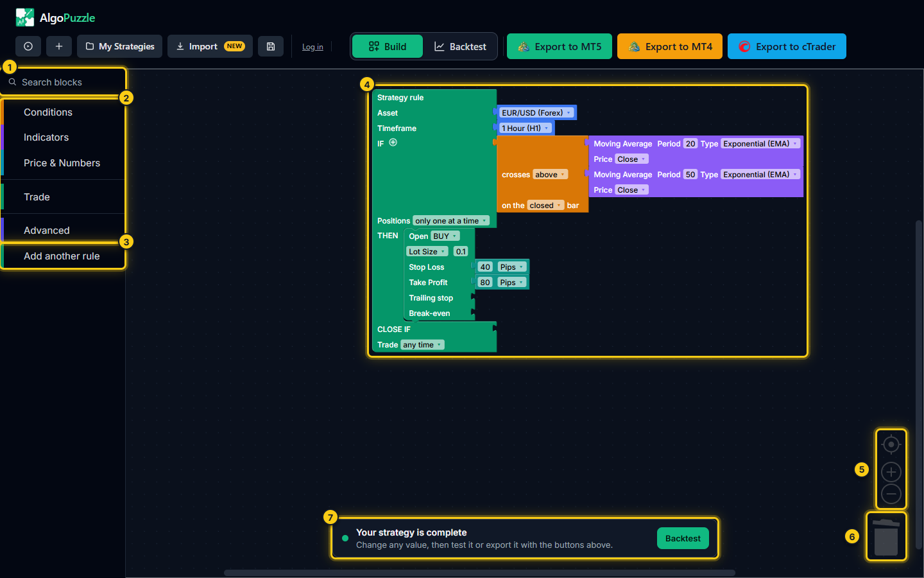Edit the Stop Loss value 40
This screenshot has height=578, width=924.
pos(485,267)
